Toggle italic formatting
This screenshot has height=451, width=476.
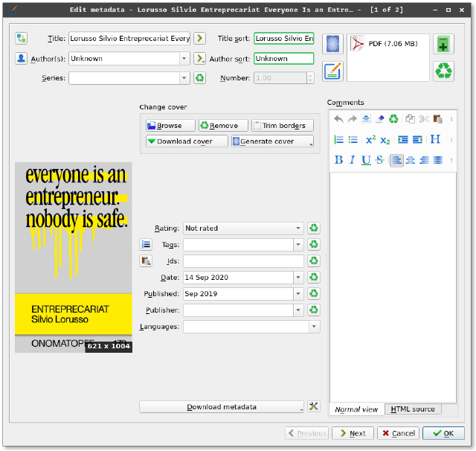coord(352,160)
